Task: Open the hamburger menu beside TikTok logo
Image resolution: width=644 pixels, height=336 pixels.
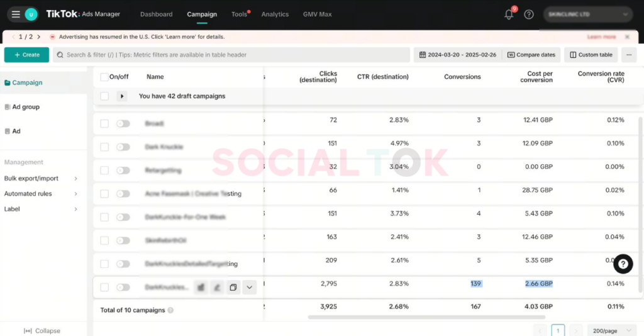Action: (16, 14)
